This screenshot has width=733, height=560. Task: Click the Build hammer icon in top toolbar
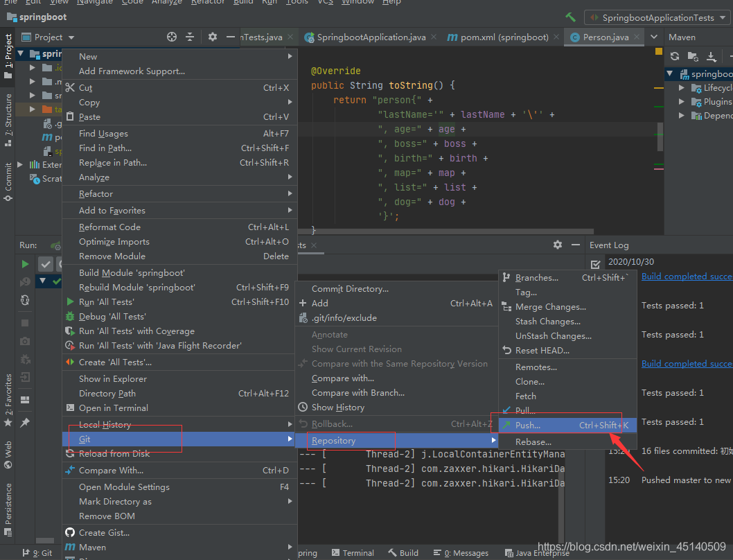(x=570, y=17)
